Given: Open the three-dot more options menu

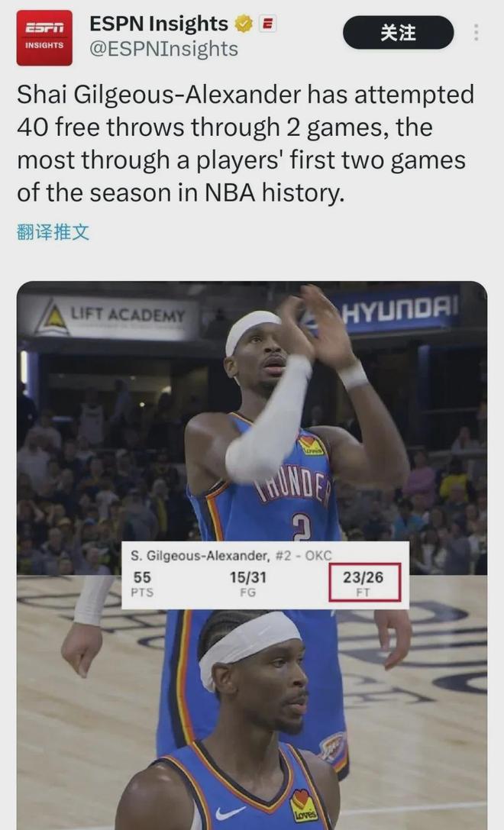Looking at the screenshot, I should point(476,32).
